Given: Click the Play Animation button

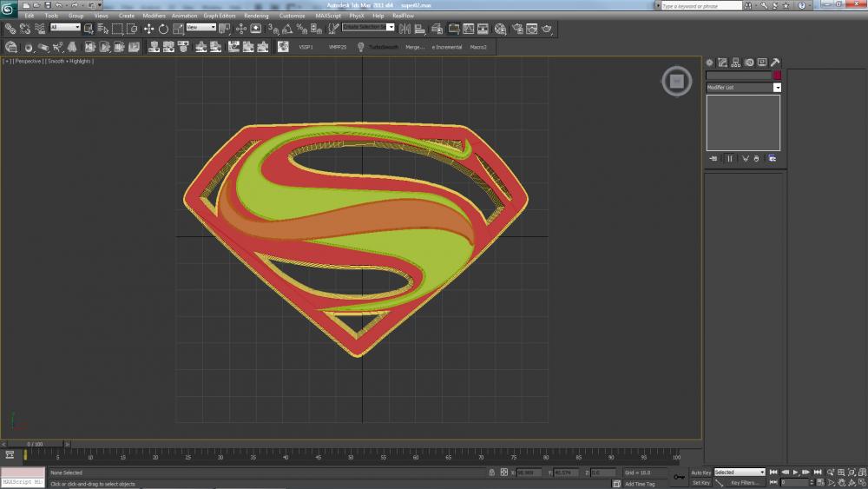Looking at the screenshot, I should tap(795, 472).
